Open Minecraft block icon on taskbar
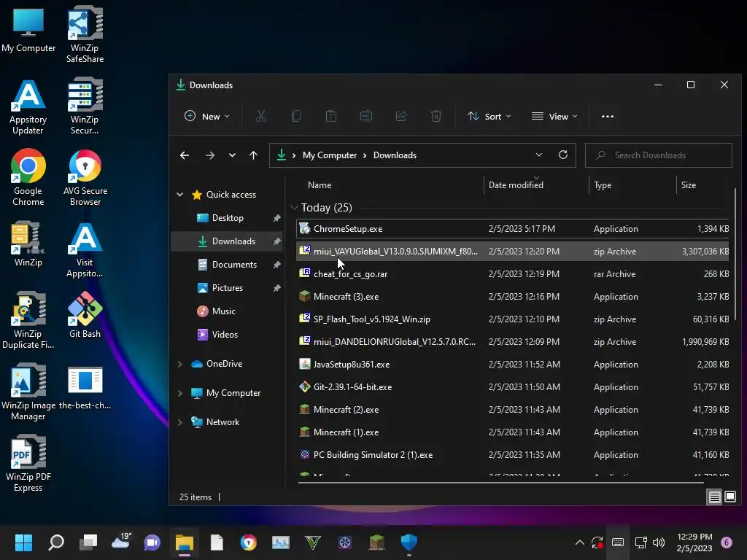The image size is (747, 560). 377,542
